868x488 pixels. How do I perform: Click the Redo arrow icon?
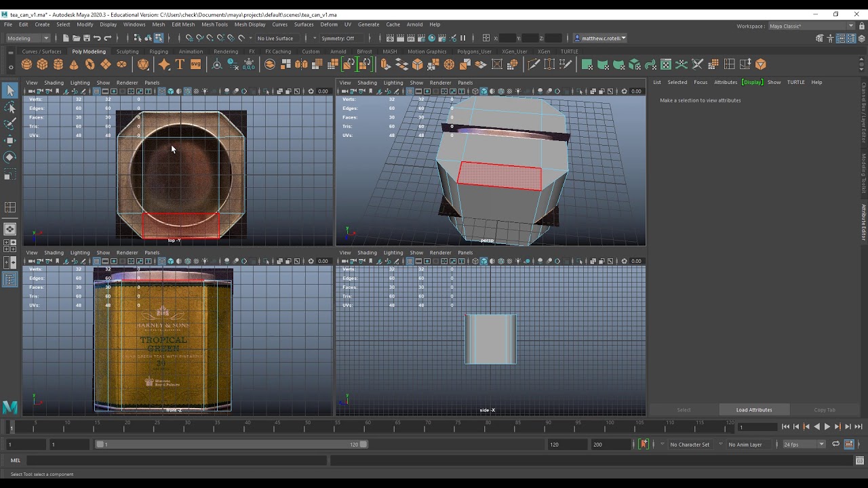coord(107,38)
